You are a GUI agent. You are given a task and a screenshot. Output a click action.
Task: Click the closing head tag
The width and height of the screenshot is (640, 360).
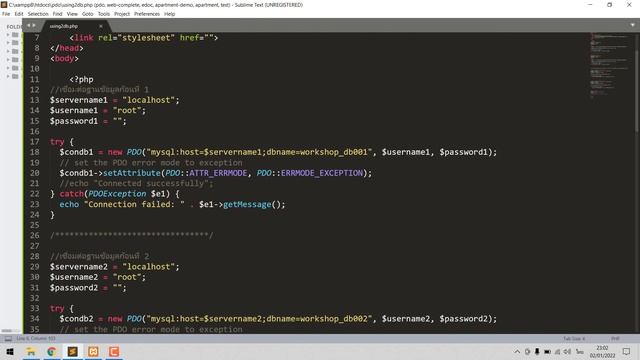pyautogui.click(x=67, y=48)
